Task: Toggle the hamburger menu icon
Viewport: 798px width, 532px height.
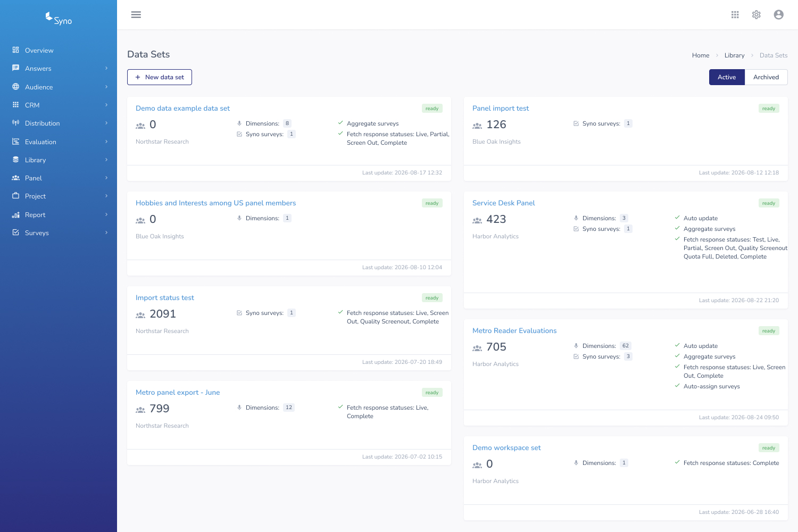Action: pyautogui.click(x=136, y=14)
